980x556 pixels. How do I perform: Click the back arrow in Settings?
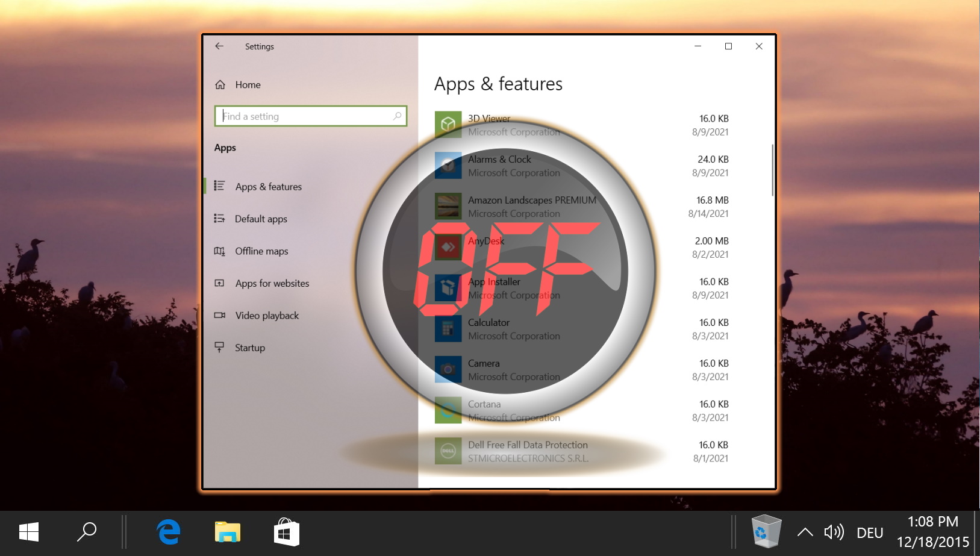pos(219,46)
